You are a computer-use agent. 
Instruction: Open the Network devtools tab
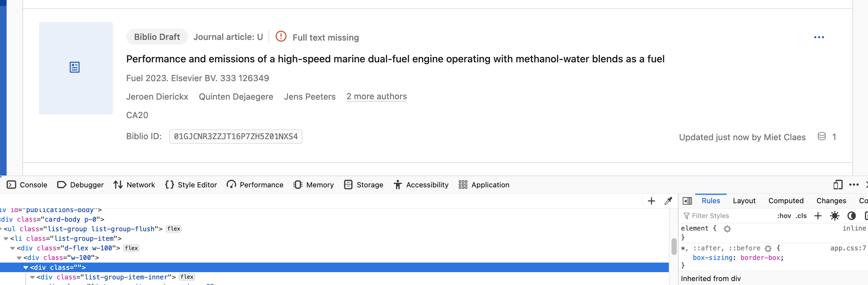pos(134,185)
